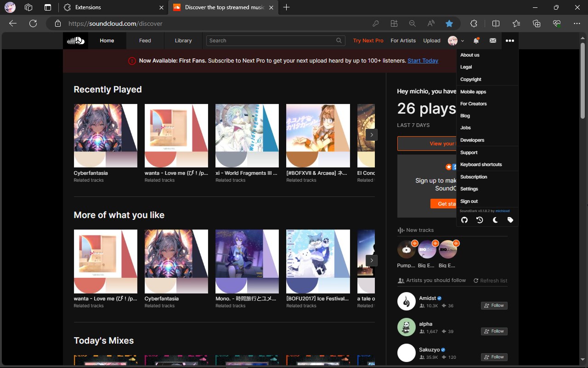Screen dimensions: 588x368
Task: Toggle the browser favorite star
Action: [x=449, y=23]
